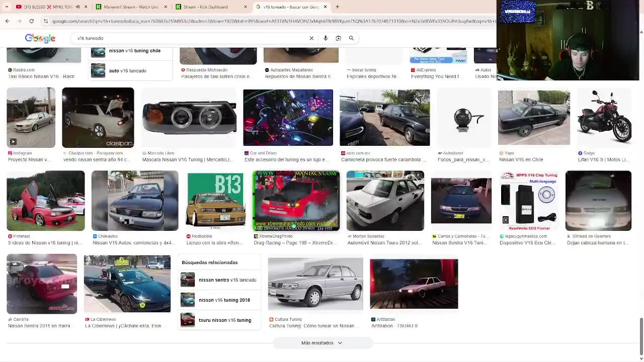This screenshot has height=362, width=644.
Task: Click 'Everything You Need' AliExpress caption
Action: 435,76
